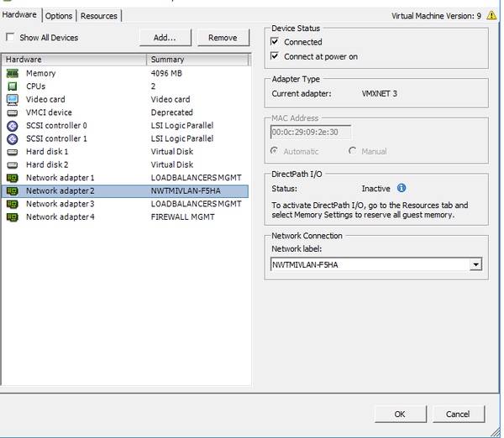Click the FIREWALL MGMT summary value
Screen dimensions: 504x438
(x=183, y=217)
